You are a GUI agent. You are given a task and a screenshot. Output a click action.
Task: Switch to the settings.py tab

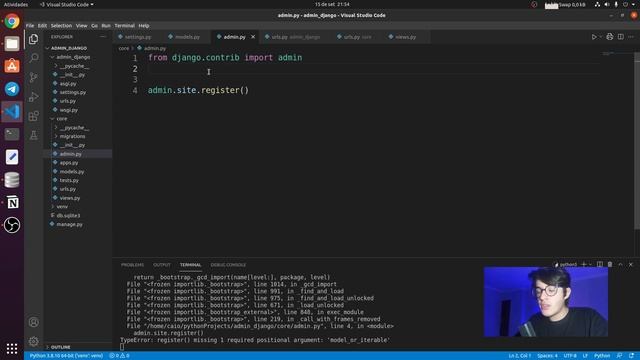point(138,37)
